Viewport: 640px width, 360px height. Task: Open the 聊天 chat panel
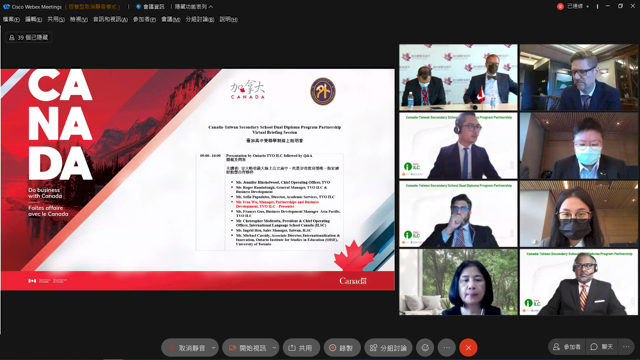[602, 347]
